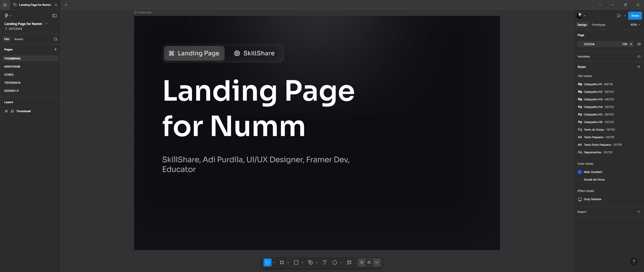Open the Figma main menu logo
Image resolution: width=644 pixels, height=272 pixels.
(6, 16)
